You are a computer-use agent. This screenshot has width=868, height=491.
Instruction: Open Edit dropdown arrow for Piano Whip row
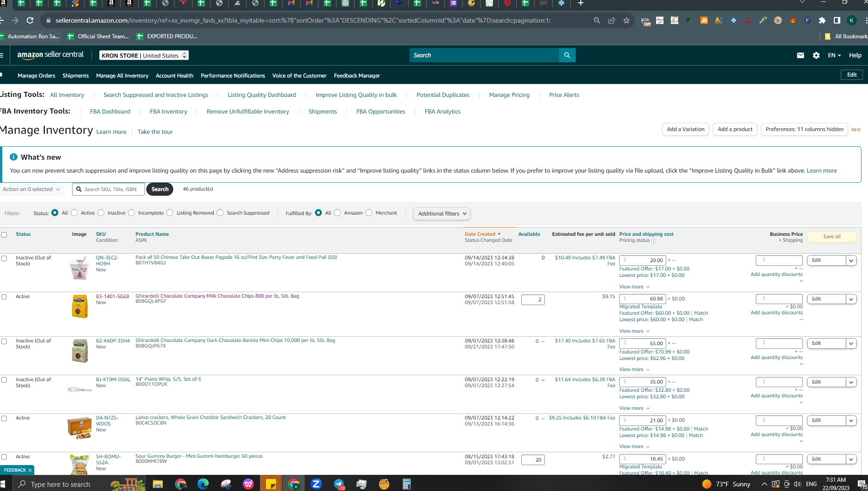point(851,383)
